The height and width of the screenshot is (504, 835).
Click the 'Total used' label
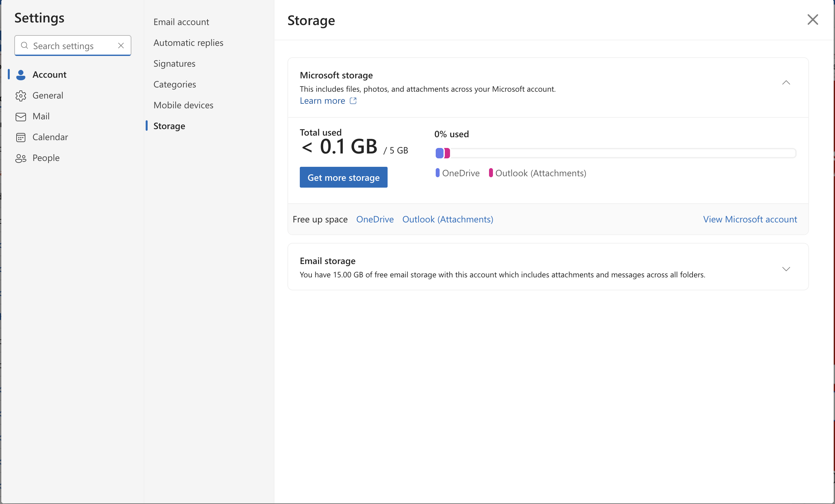point(320,133)
